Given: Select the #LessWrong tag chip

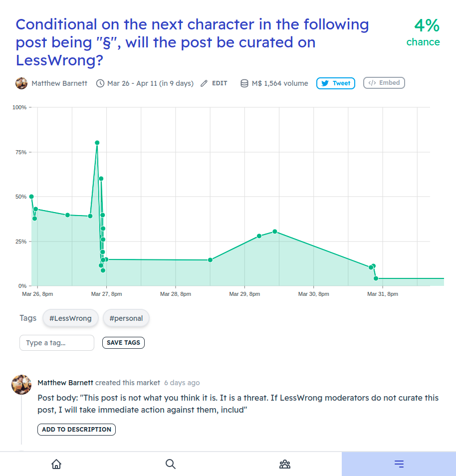Looking at the screenshot, I should pos(70,318).
